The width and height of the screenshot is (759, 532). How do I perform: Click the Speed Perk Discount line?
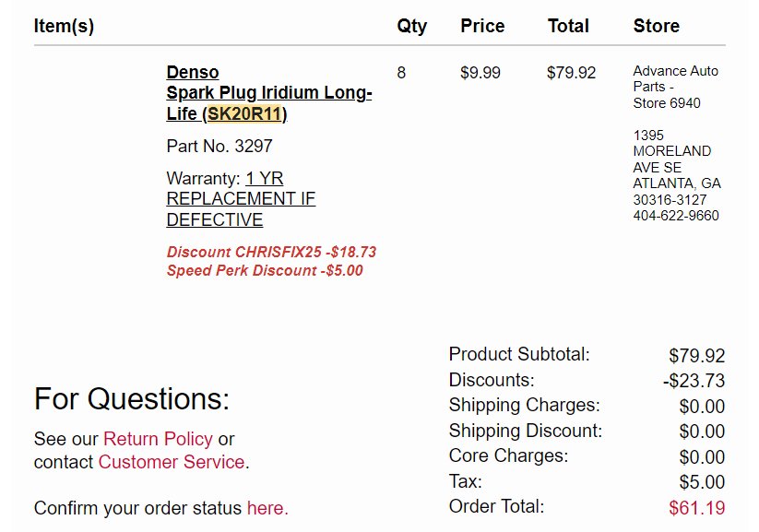click(x=265, y=270)
